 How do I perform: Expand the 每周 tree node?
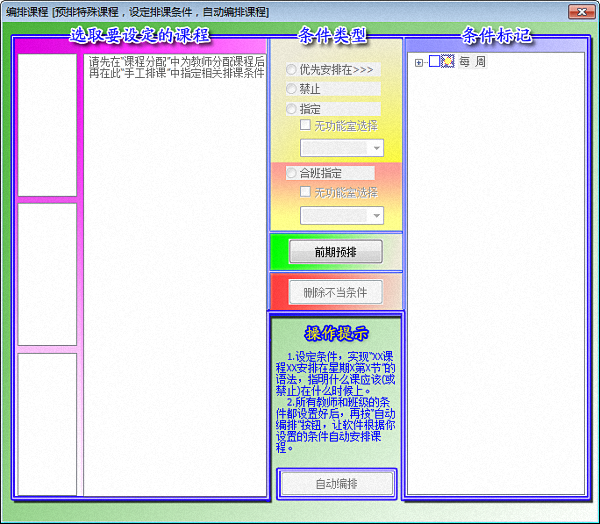(418, 63)
